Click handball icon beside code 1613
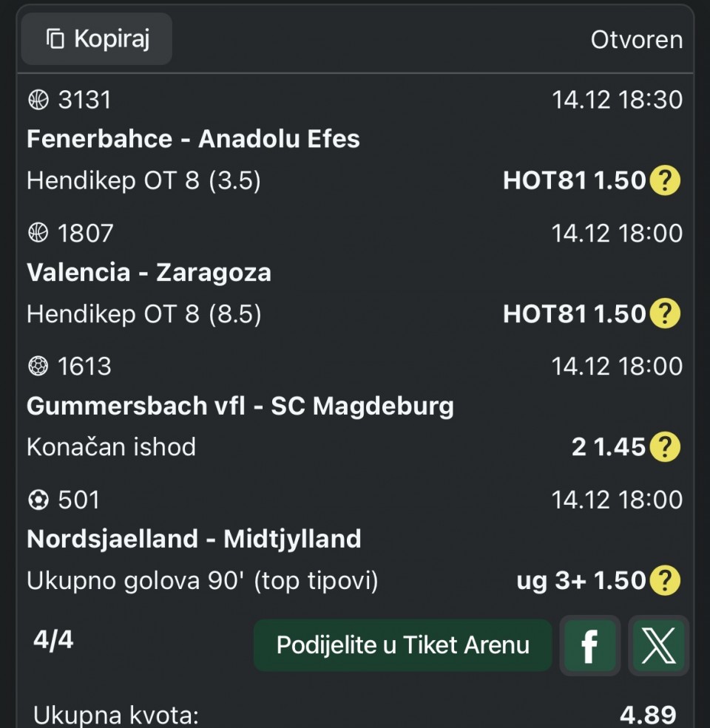 point(38,367)
